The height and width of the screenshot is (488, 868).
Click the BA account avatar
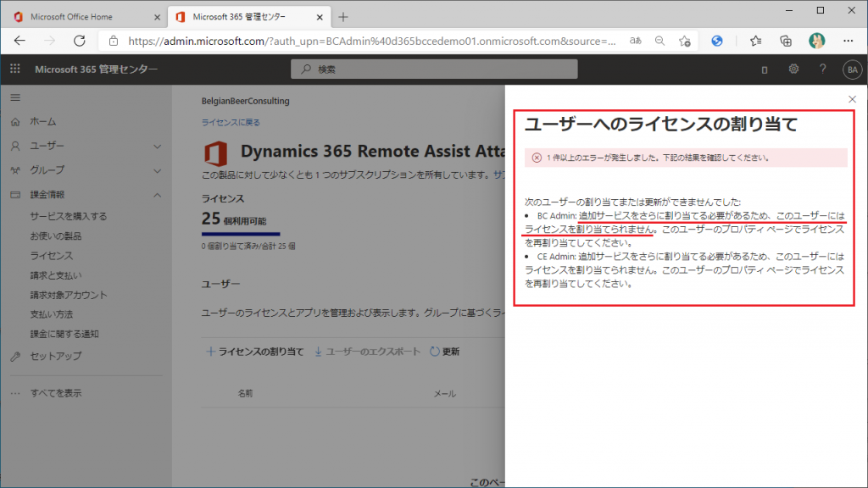coord(851,69)
